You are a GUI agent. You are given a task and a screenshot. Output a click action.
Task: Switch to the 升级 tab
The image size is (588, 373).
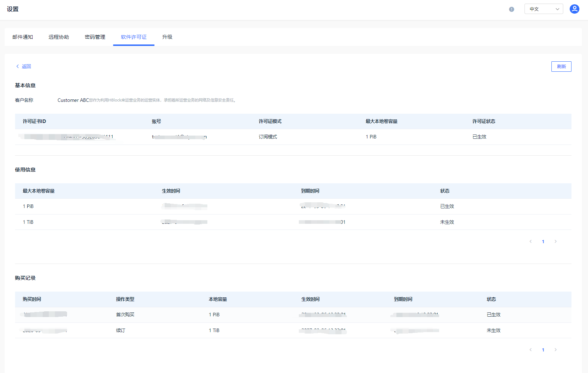(167, 37)
